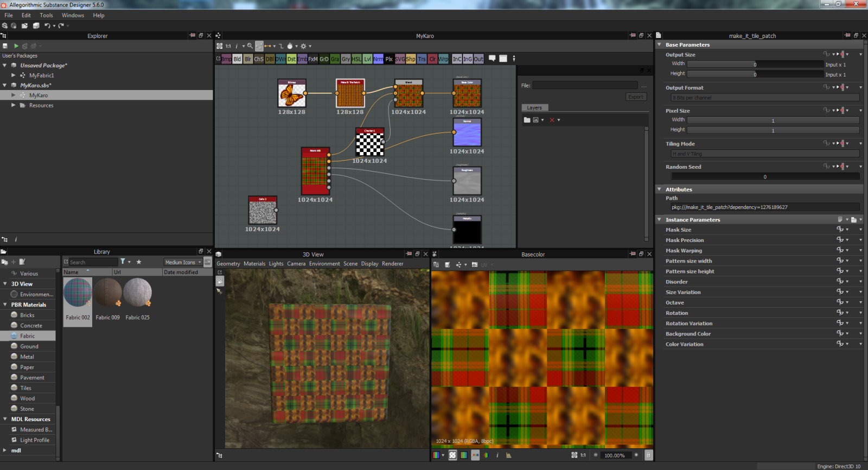Click the Library Search input field
This screenshot has width=868, height=470.
pyautogui.click(x=93, y=262)
